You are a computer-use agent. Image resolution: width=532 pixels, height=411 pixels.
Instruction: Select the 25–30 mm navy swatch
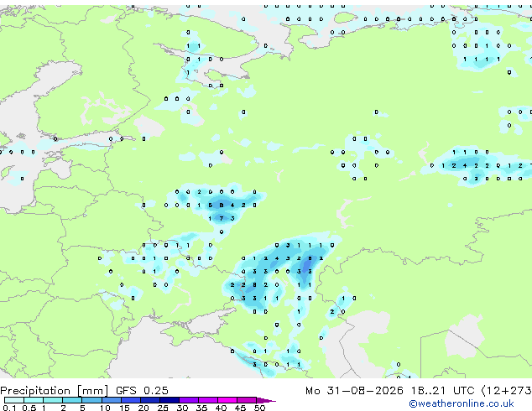pyautogui.click(x=169, y=400)
